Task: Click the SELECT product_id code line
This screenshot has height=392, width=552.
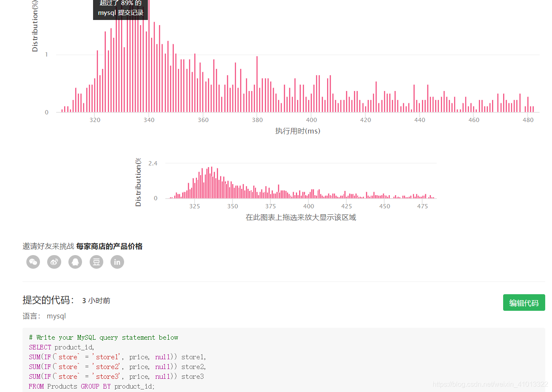Action: click(62, 347)
